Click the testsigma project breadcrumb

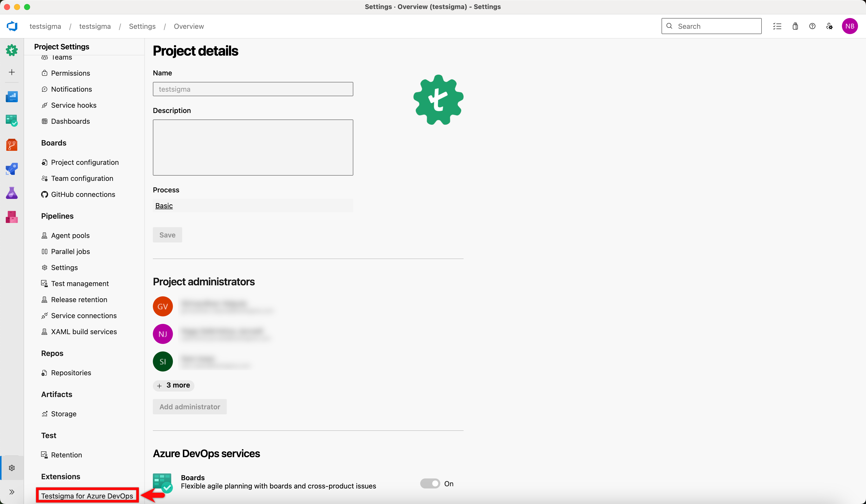(95, 26)
